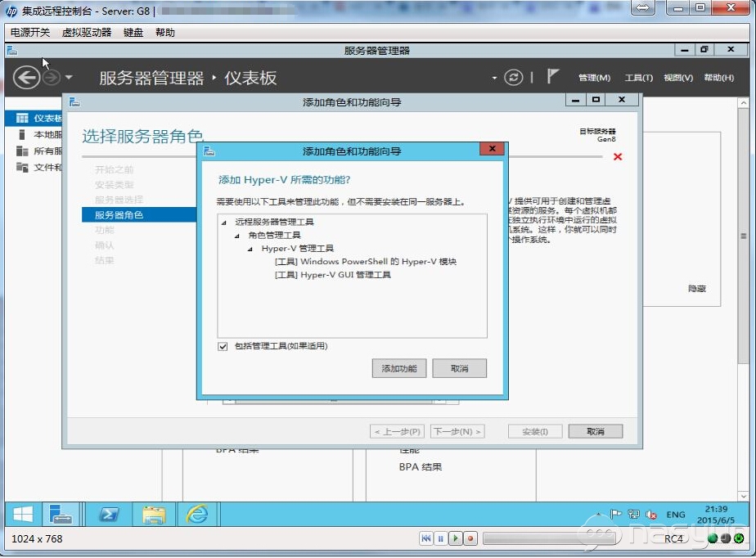Click the 添加功能 button
The image size is (756, 558).
click(398, 368)
